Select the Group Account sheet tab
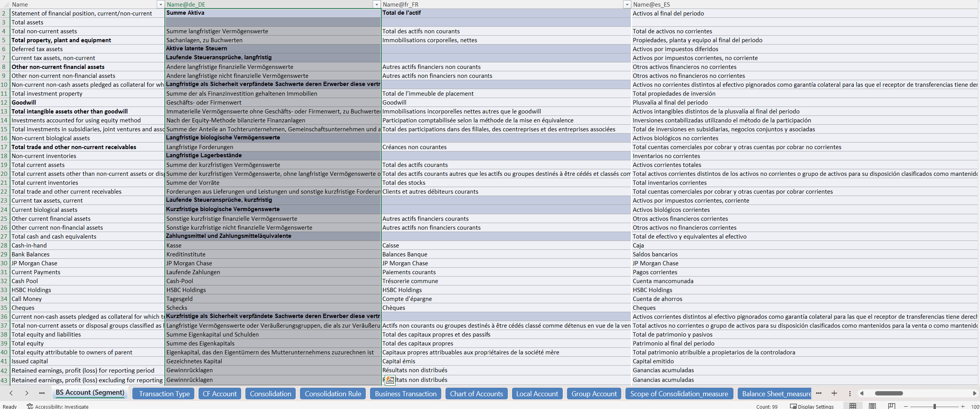 (x=594, y=394)
